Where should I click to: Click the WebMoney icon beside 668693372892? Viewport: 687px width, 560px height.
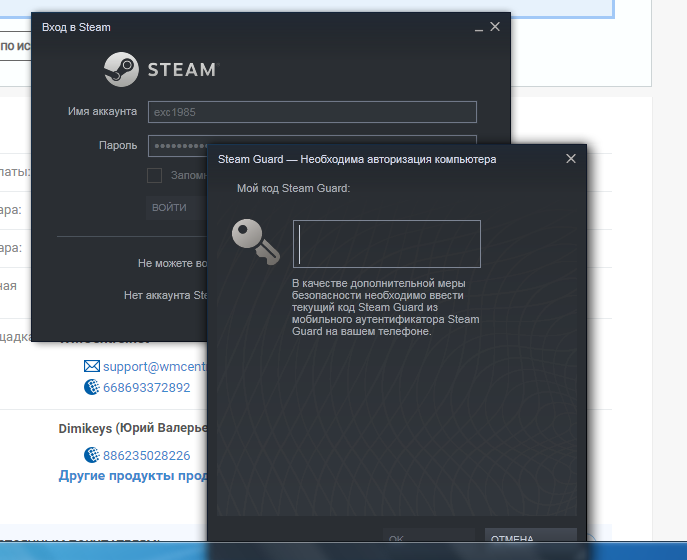(x=92, y=387)
